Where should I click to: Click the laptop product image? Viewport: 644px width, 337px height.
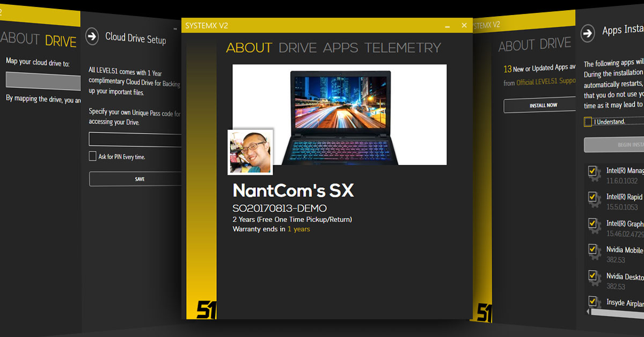tap(340, 115)
